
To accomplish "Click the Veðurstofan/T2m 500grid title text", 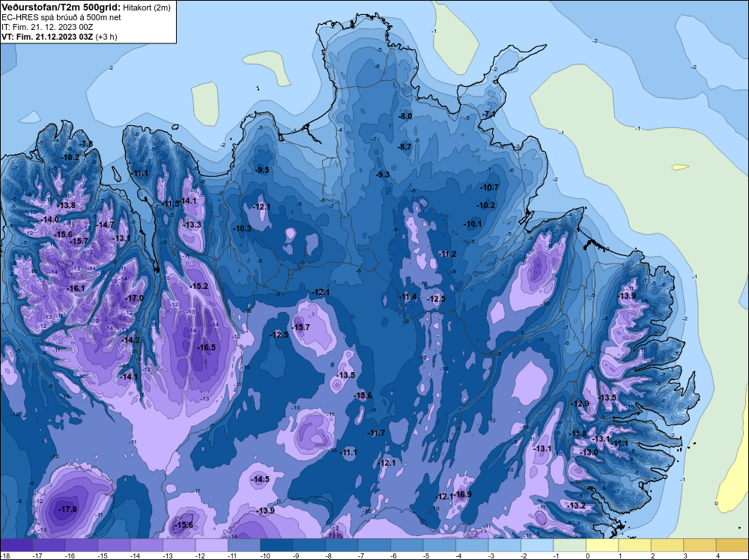I will click(x=61, y=7).
